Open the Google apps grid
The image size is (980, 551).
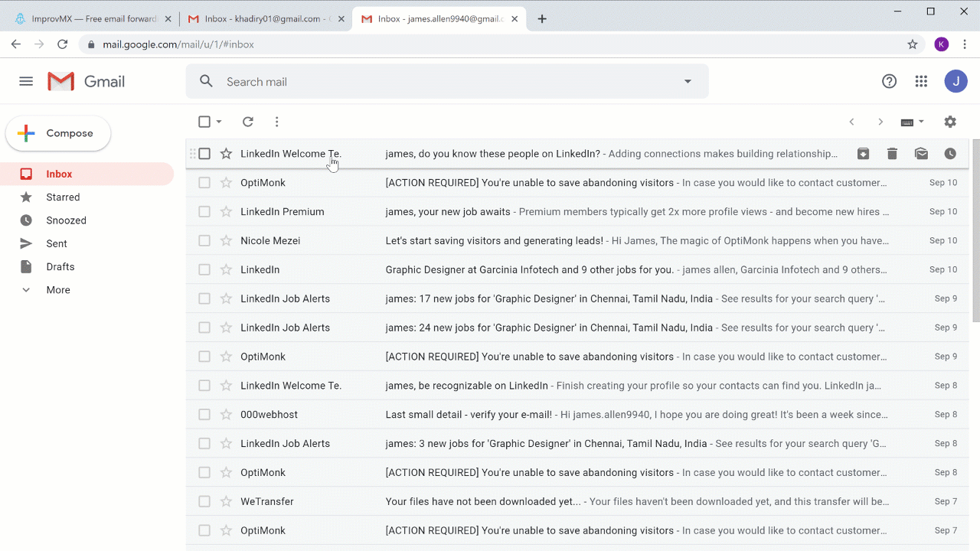click(x=921, y=81)
